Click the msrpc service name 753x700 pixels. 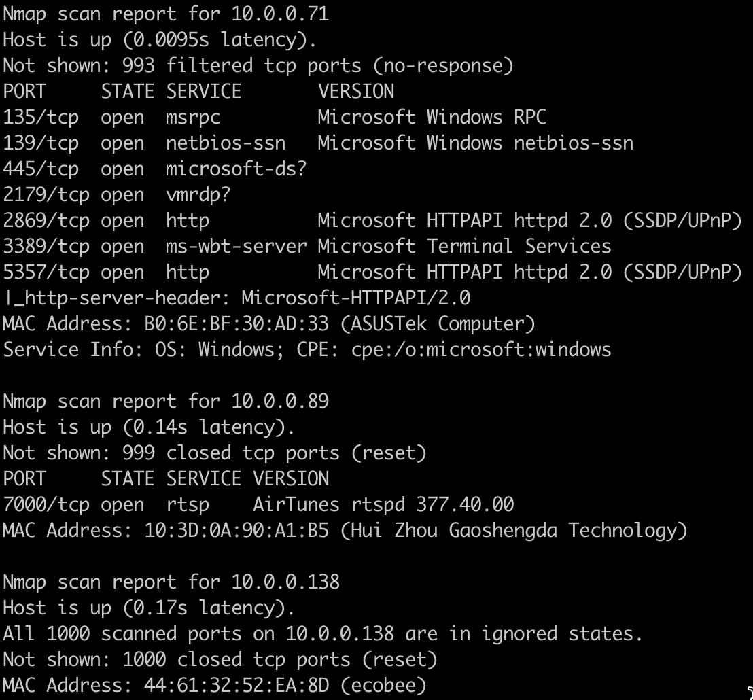point(193,118)
